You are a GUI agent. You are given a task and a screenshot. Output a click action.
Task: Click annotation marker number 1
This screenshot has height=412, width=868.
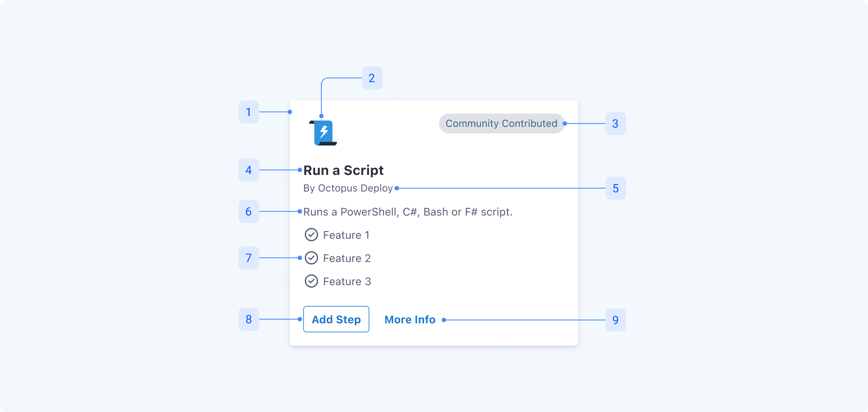tap(248, 112)
